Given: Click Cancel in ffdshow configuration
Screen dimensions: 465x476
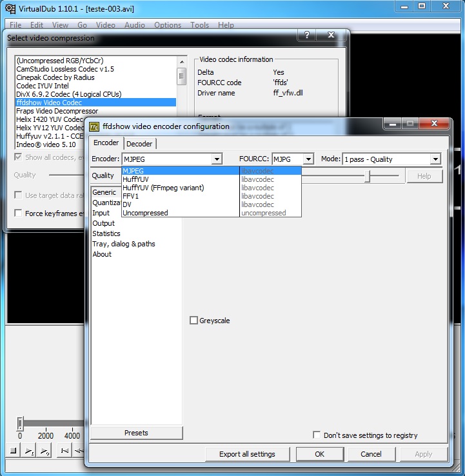Looking at the screenshot, I should (371, 454).
